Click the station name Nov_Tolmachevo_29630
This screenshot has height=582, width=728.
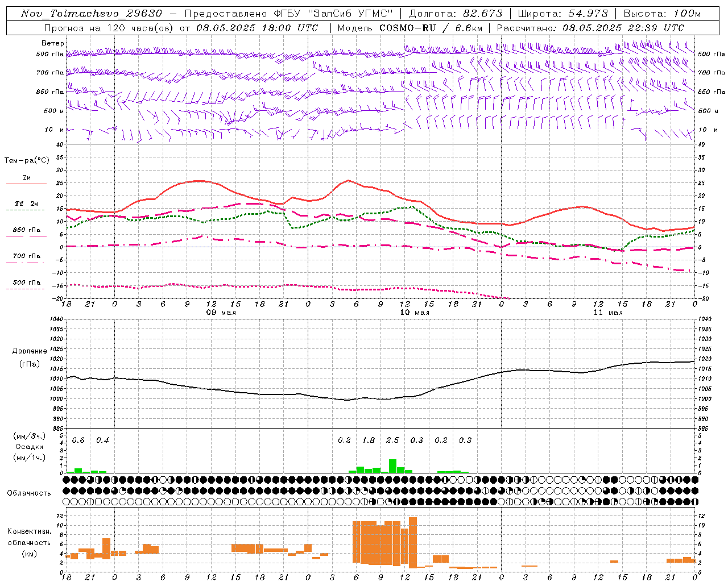pos(92,14)
